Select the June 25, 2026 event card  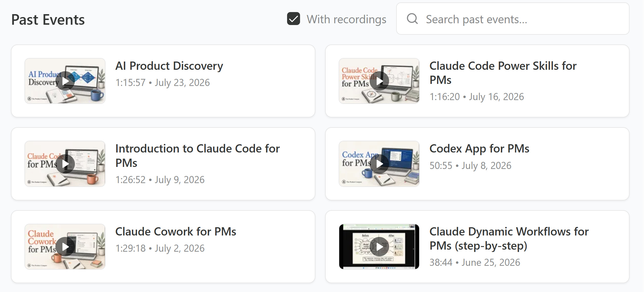(x=477, y=247)
